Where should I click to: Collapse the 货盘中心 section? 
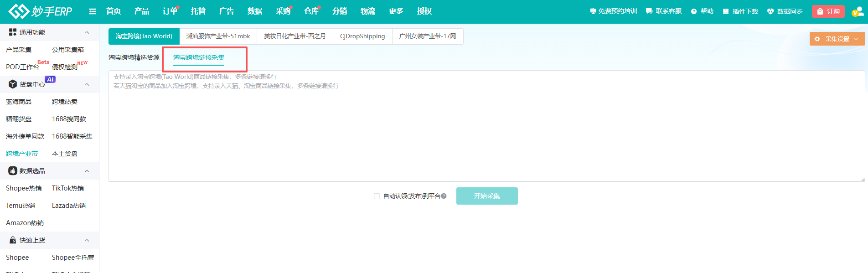point(87,84)
